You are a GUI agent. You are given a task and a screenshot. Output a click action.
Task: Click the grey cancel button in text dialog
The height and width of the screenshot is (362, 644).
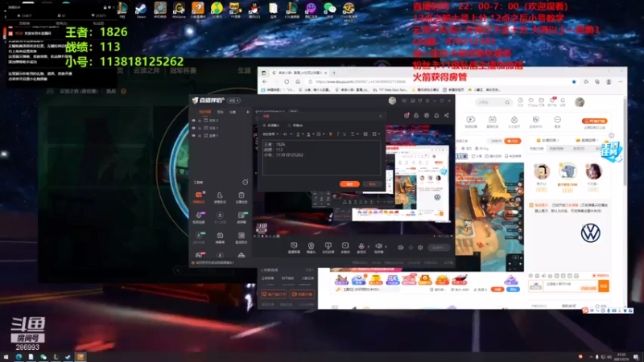[x=372, y=184]
